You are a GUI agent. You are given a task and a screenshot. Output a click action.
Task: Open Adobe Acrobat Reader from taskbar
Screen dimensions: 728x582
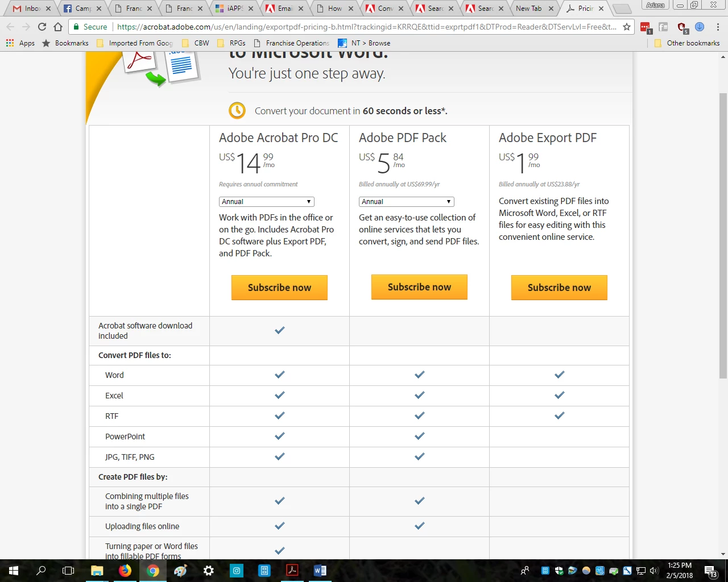tap(292, 571)
